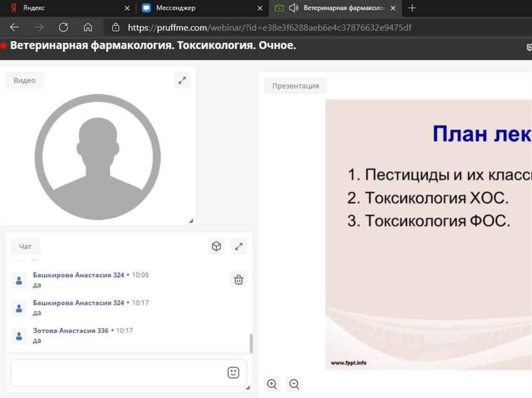The height and width of the screenshot is (398, 532).
Task: Click the Чат panel label
Action: click(25, 247)
